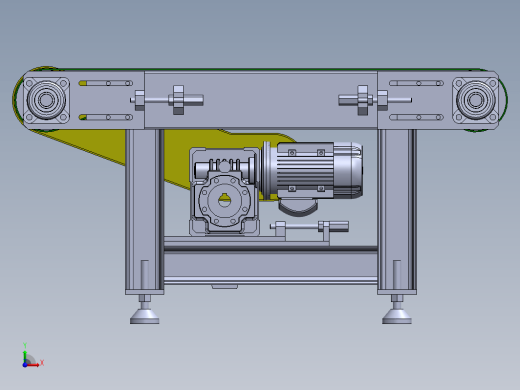
Task: Select the left flange bearing unit
Action: point(46,100)
